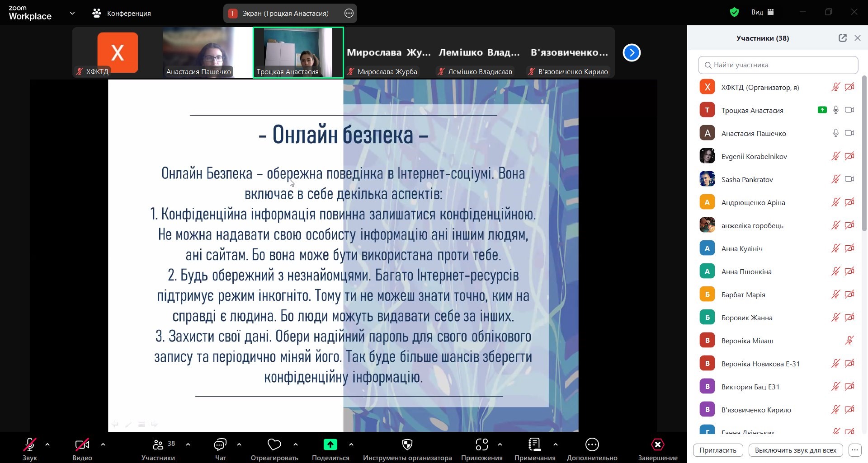Click the green encryption shield icon
Screen dimensions: 868x463
click(734, 12)
